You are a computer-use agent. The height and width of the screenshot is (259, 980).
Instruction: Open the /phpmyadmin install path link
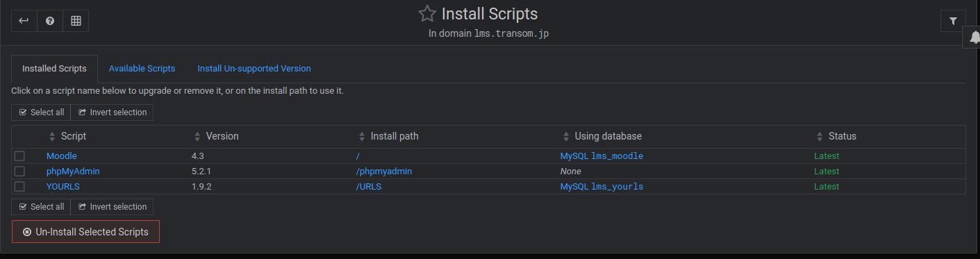(x=384, y=172)
